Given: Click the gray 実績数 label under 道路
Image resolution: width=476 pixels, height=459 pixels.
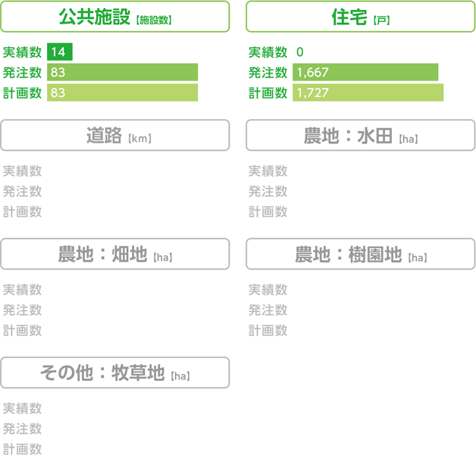Looking at the screenshot, I should click(22, 171).
